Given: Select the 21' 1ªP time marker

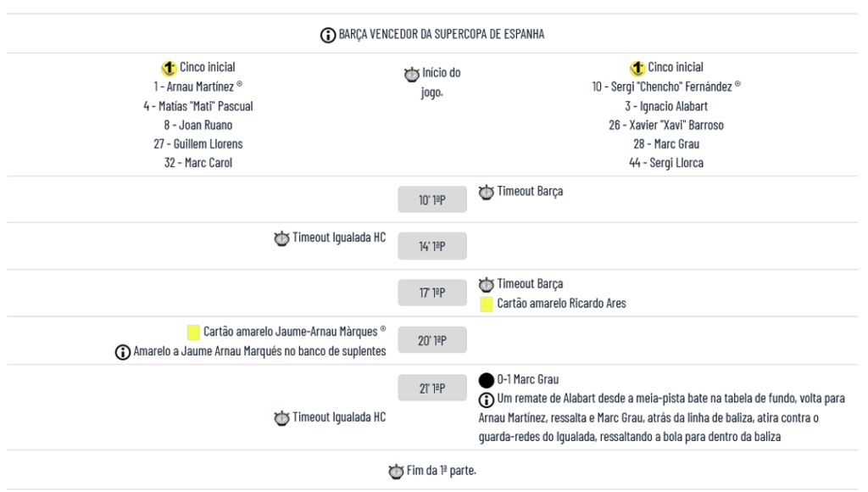Looking at the screenshot, I should (432, 389).
